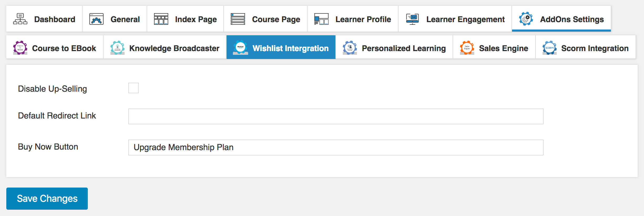Image resolution: width=644 pixels, height=216 pixels.
Task: Click the Learner Profile layout icon
Action: click(x=321, y=19)
